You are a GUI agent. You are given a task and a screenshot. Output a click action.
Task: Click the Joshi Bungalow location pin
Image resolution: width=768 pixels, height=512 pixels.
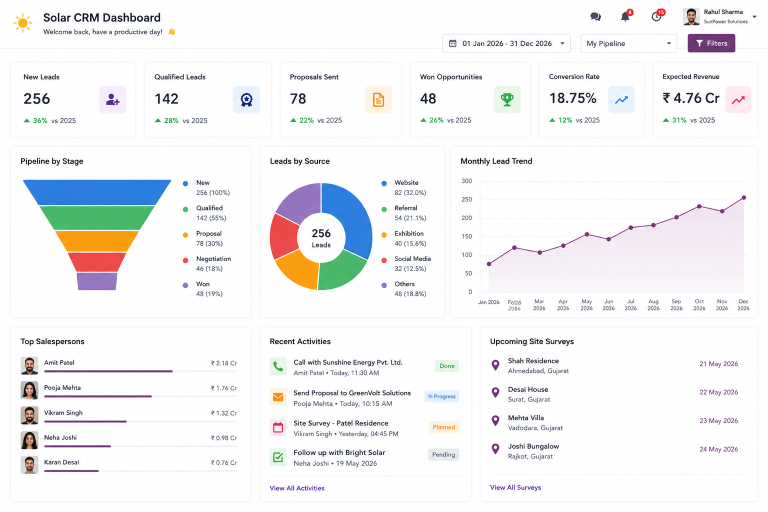coord(495,449)
